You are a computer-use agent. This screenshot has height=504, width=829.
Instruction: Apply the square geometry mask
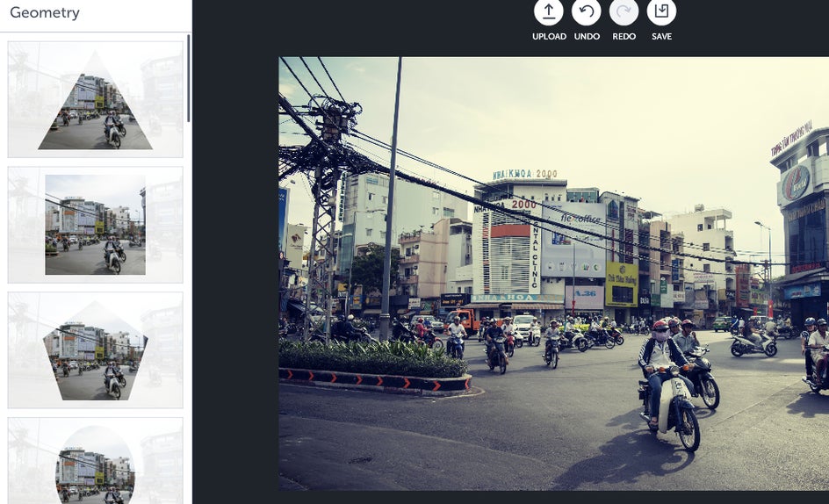95,225
